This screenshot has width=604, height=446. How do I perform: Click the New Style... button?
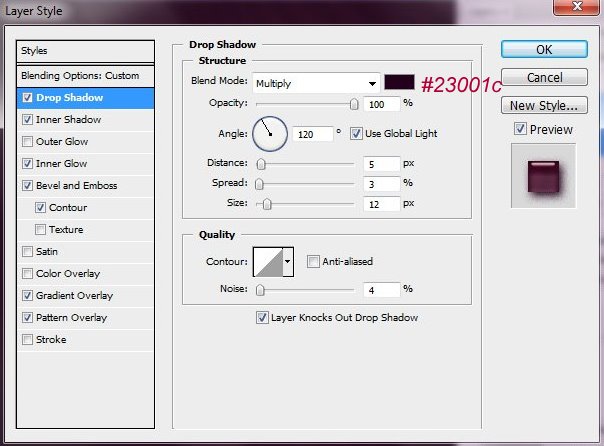(543, 105)
